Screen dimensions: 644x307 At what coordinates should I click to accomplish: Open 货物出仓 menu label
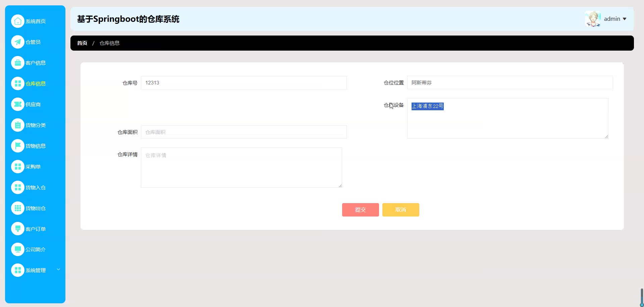coord(36,208)
